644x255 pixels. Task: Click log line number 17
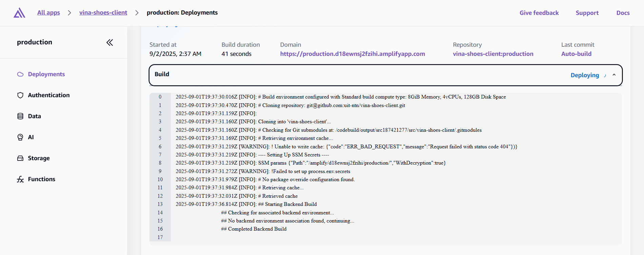click(160, 237)
